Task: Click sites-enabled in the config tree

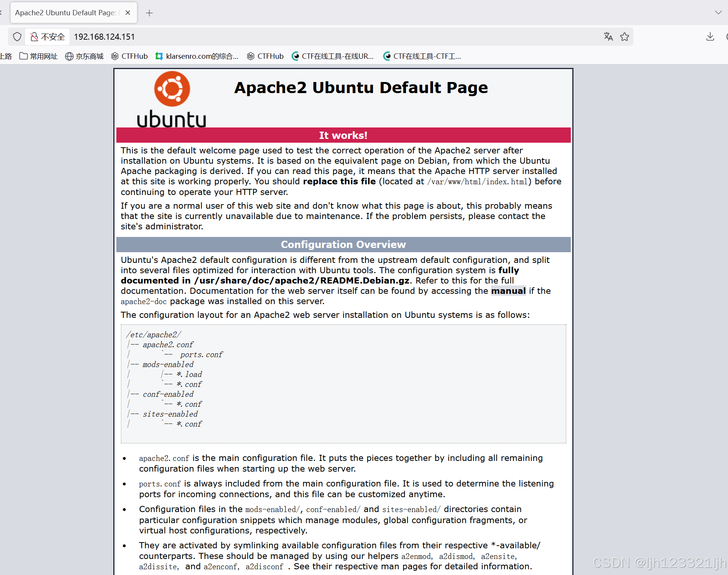Action: click(x=170, y=414)
